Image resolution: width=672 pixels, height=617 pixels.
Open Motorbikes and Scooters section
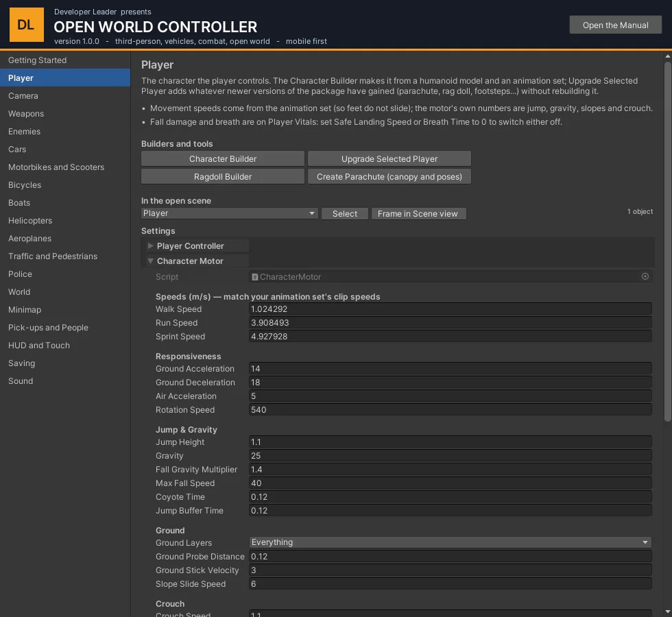[65, 167]
